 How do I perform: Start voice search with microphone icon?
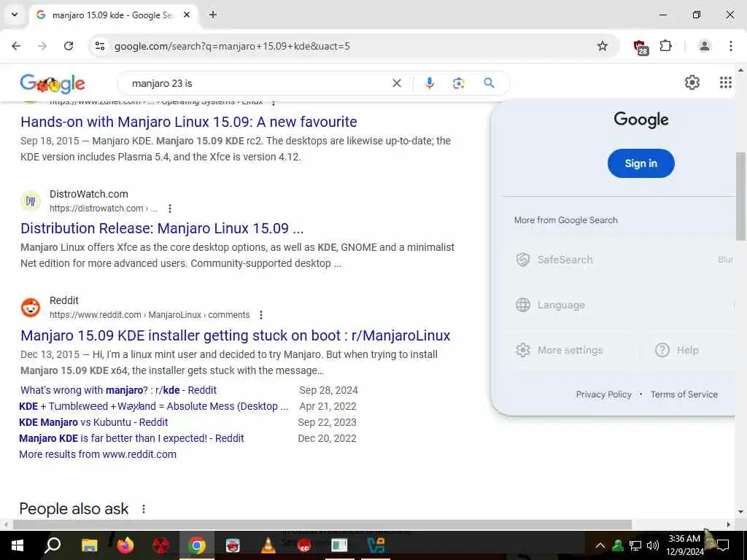coord(429,83)
